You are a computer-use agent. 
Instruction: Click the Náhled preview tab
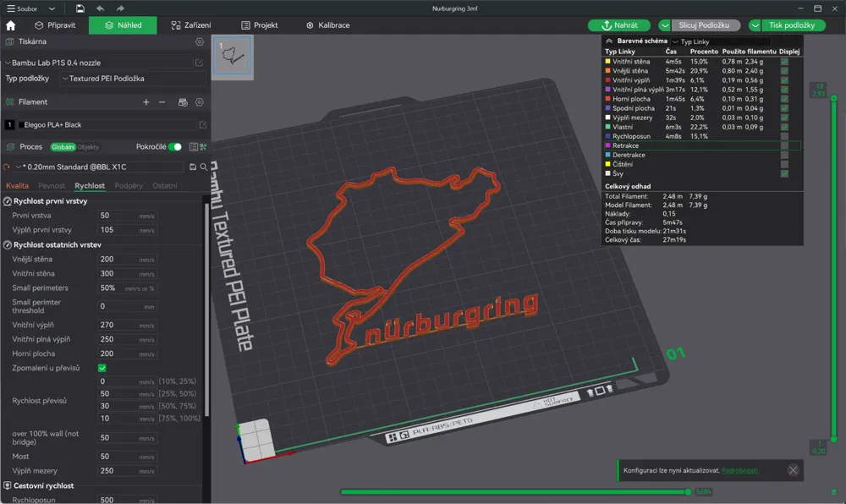coord(123,25)
